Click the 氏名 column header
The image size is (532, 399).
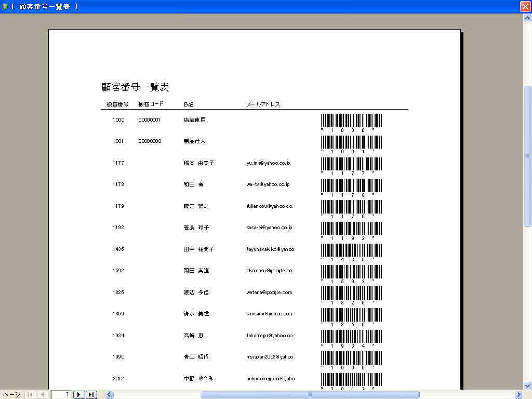click(189, 104)
